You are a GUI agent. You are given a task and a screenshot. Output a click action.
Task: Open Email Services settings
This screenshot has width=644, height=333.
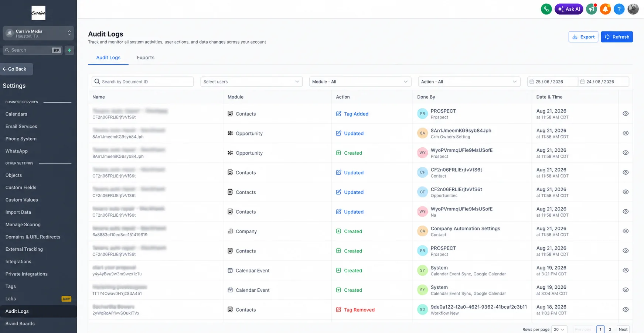tap(21, 126)
